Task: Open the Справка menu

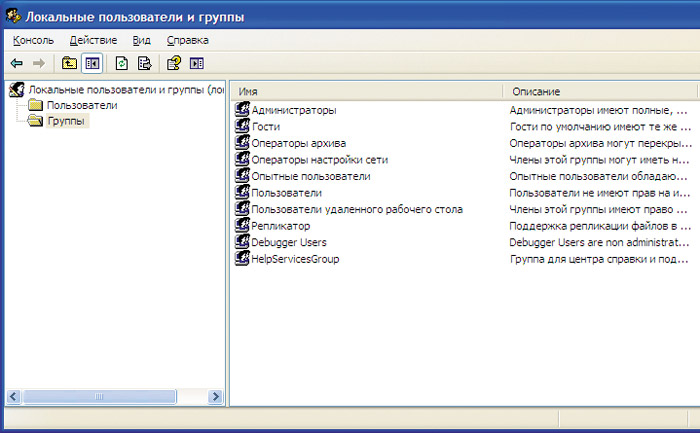Action: [x=188, y=40]
